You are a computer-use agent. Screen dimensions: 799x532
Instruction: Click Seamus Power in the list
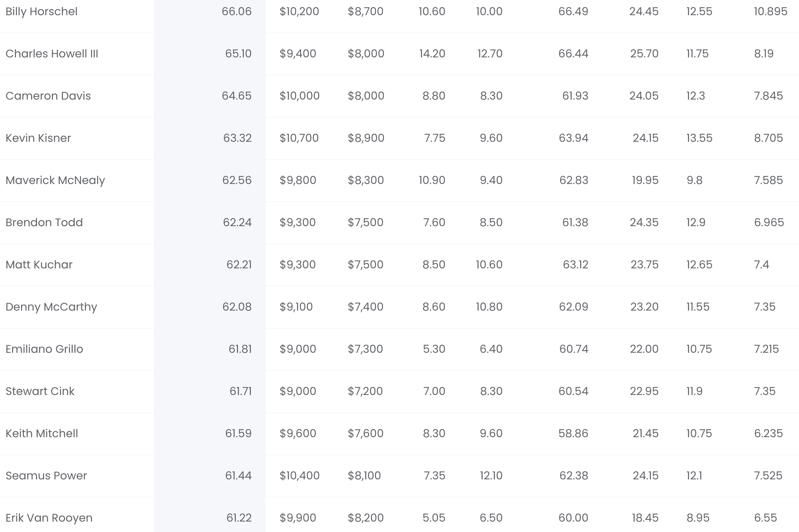pos(46,476)
